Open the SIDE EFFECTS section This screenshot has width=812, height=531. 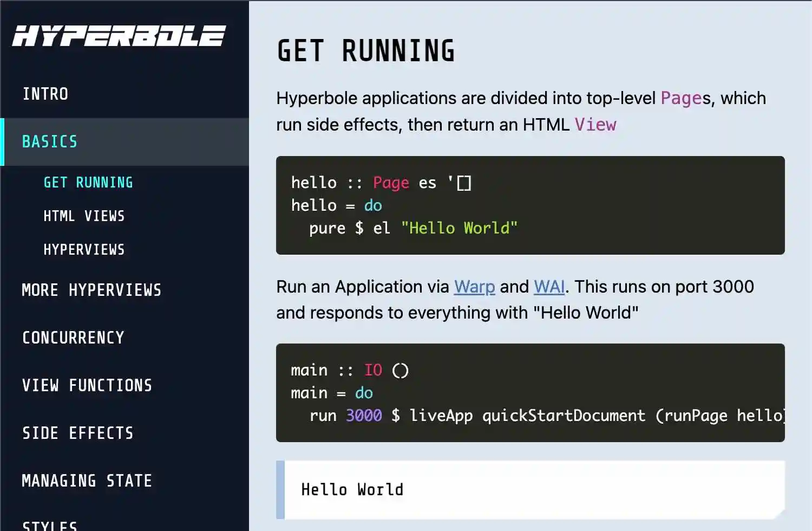pyautogui.click(x=77, y=433)
